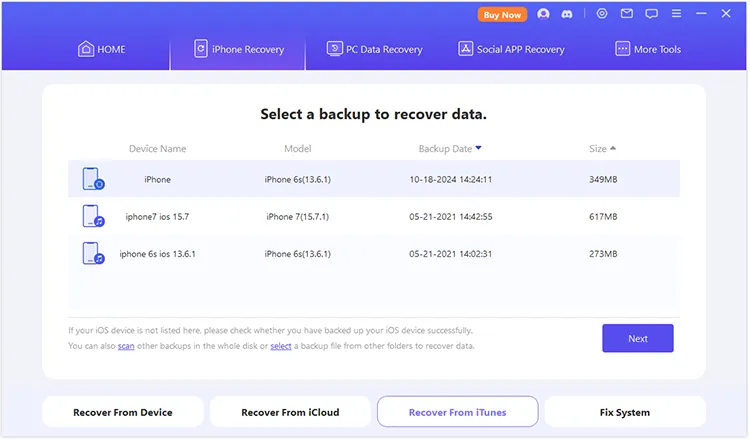Click the iPhone Recovery phone icon
Image resolution: width=750 pixels, height=440 pixels.
201,49
